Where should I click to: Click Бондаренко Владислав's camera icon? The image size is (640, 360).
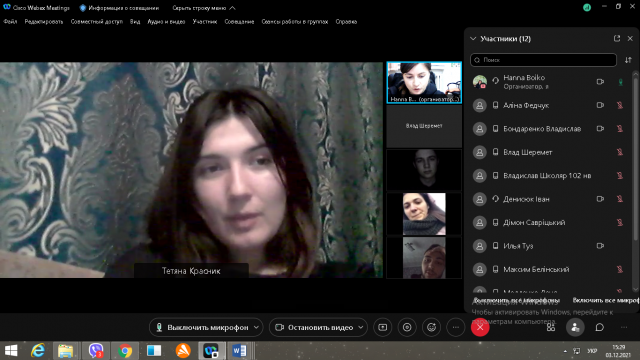tap(600, 129)
